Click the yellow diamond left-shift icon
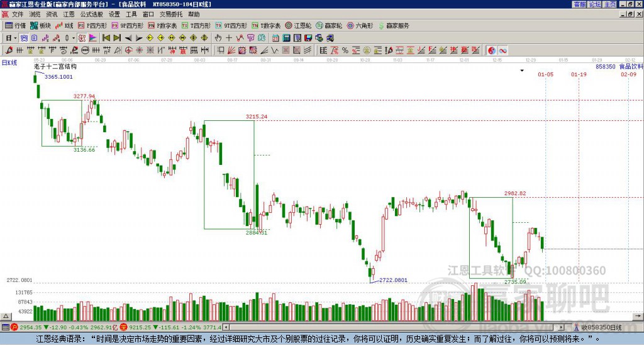This screenshot has height=345, width=644. tap(150, 38)
